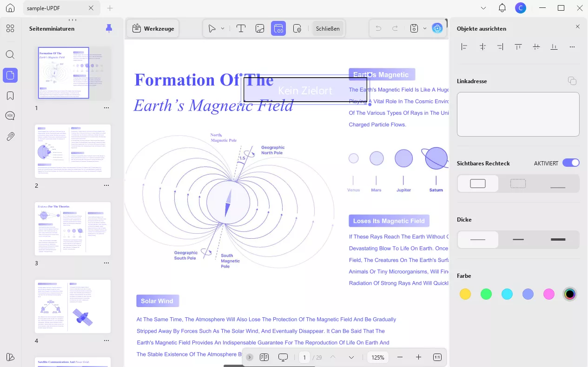Open the search tool in left sidebar
Viewport: 588px width, 367px height.
coord(10,54)
